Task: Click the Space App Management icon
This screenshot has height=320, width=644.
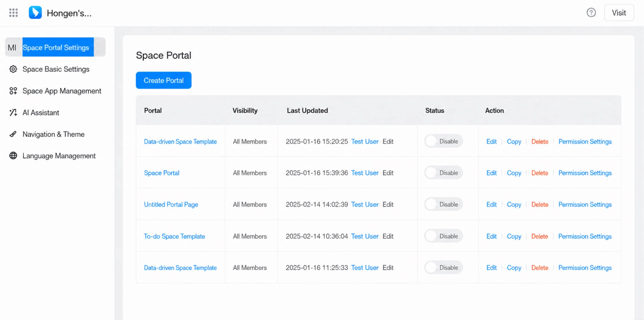Action: pyautogui.click(x=13, y=91)
